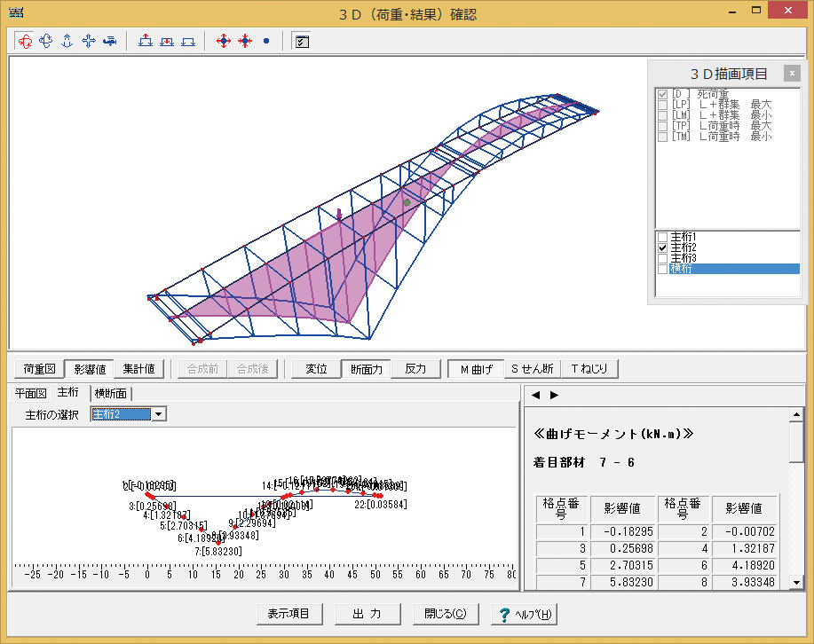Click the red up-arrow frame view icon
This screenshot has width=814, height=644.
pos(146,41)
